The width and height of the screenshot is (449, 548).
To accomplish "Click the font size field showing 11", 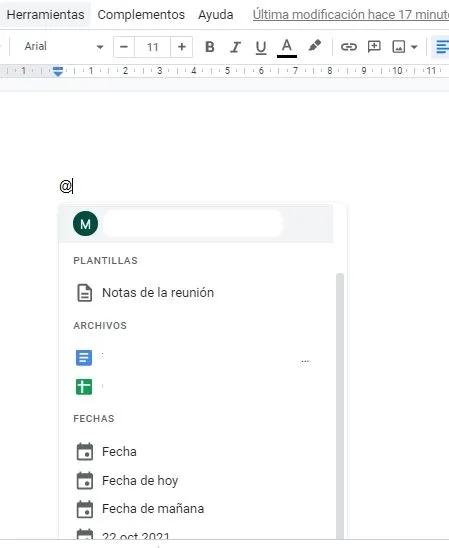I will [x=153, y=47].
